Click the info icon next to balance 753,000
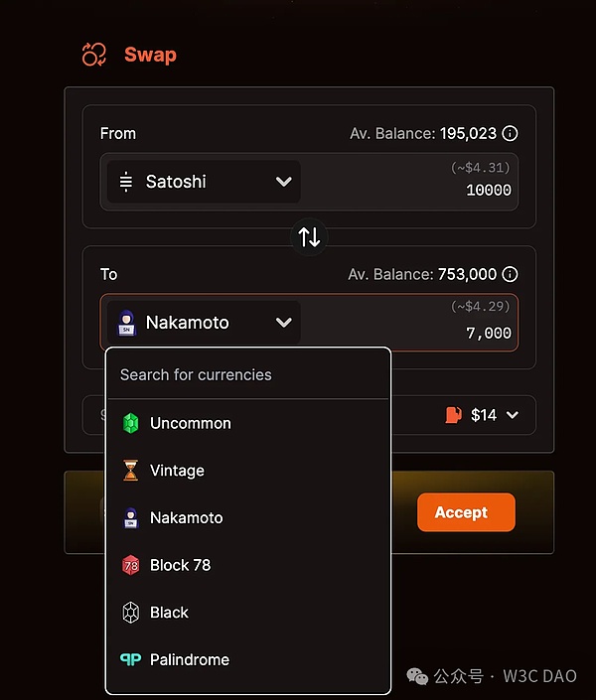 coord(511,274)
